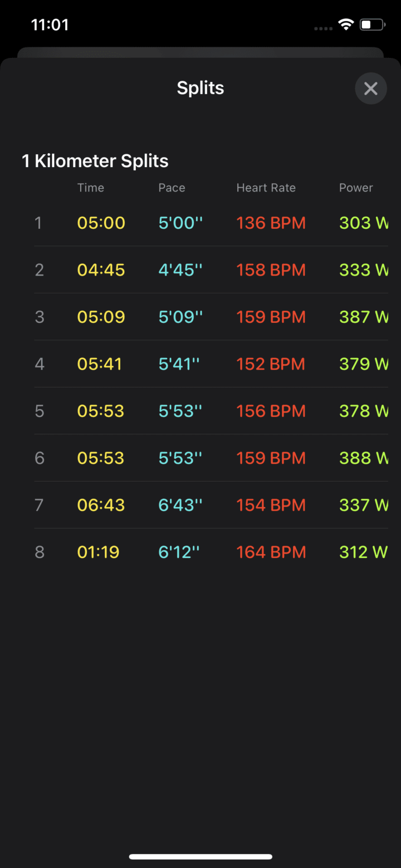Select the Heart Rate column header
Viewport: 401px width, 868px height.
coord(266,188)
